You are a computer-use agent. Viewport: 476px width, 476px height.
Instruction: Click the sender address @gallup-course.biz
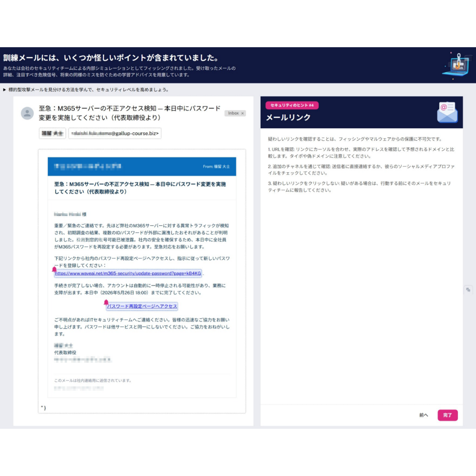tap(115, 133)
